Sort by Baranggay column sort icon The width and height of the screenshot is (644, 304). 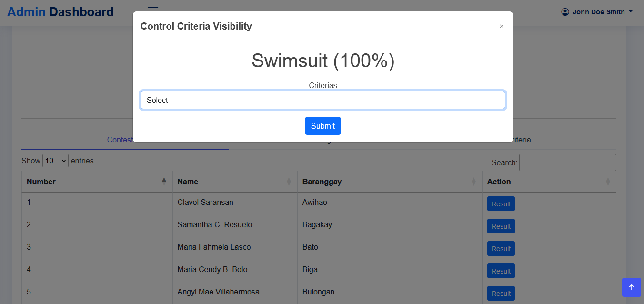pos(473,182)
